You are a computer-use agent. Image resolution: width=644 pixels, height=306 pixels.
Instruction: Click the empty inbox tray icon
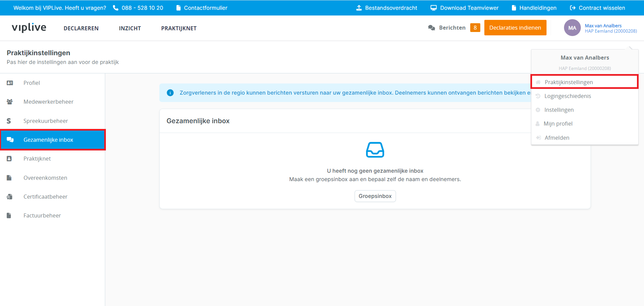pyautogui.click(x=375, y=150)
